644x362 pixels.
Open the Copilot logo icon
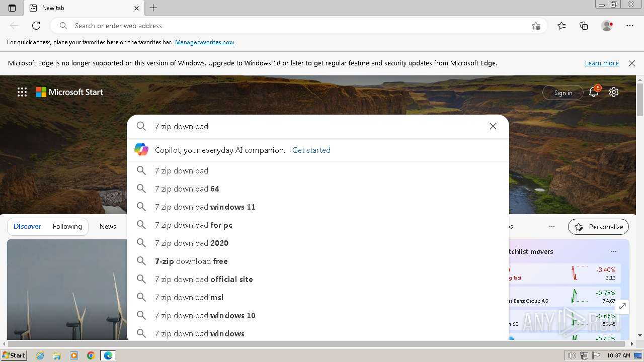click(x=141, y=149)
